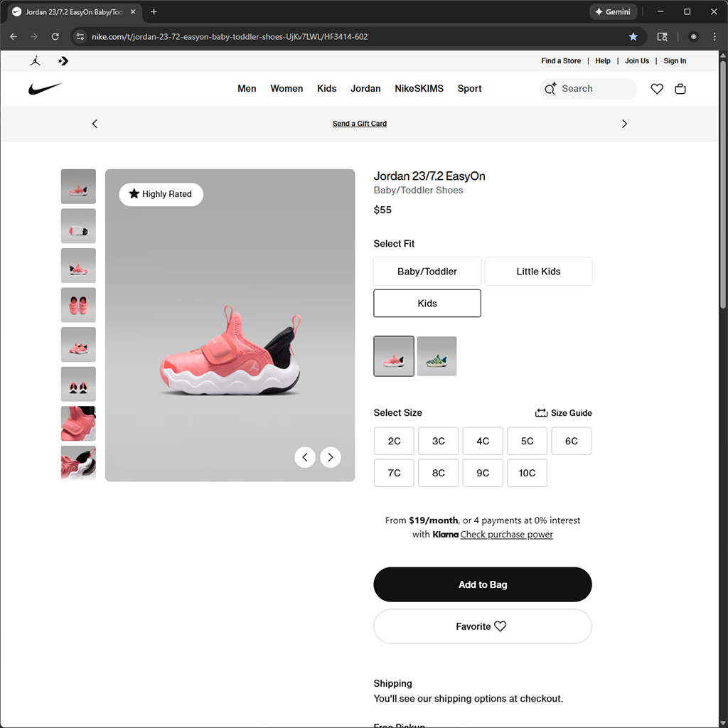Click the Converse logo icon

coord(63,61)
